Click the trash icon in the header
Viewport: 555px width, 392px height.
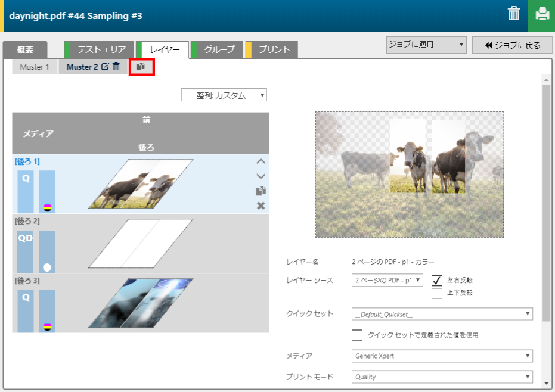pos(513,14)
